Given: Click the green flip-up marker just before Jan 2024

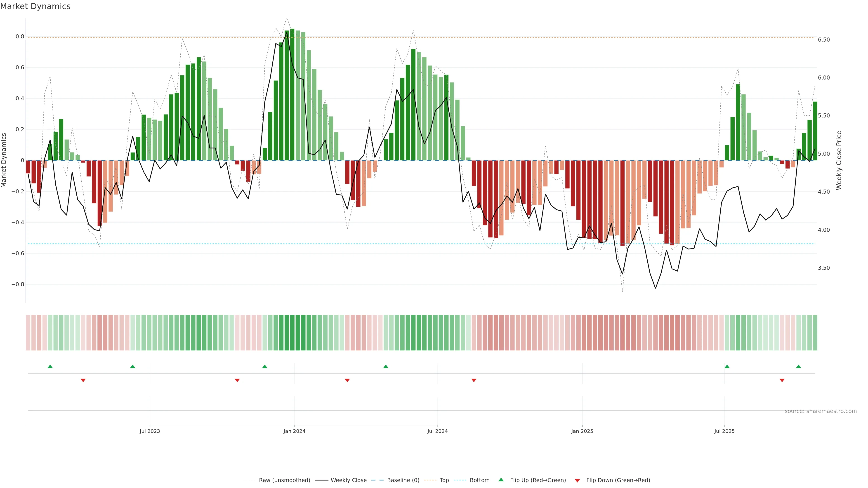Looking at the screenshot, I should tap(264, 366).
